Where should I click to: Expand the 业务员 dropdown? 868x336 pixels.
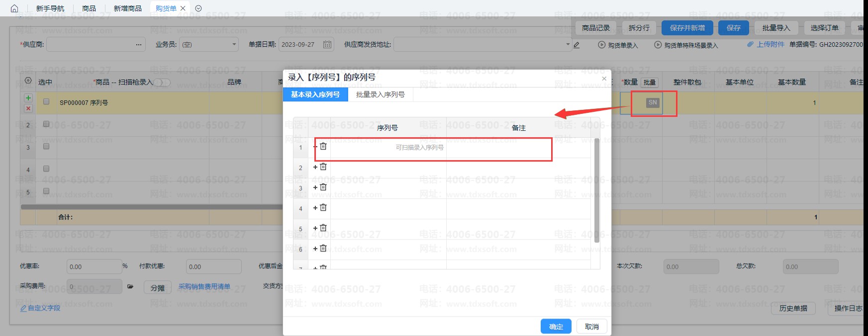point(234,44)
